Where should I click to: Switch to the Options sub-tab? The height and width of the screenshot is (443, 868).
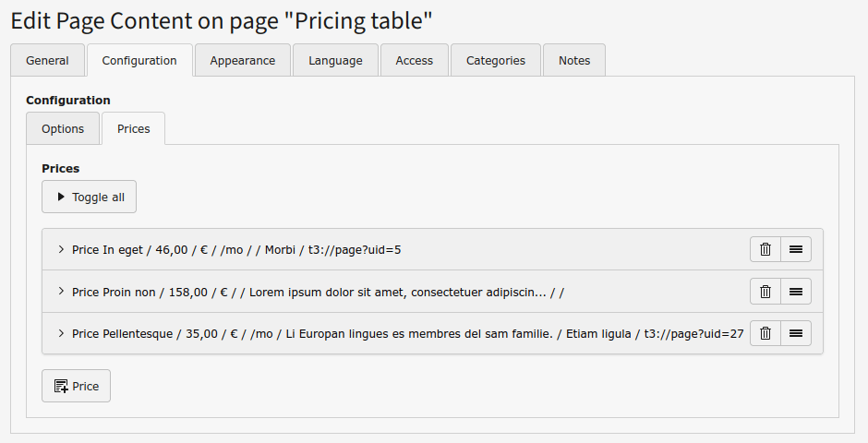(63, 128)
